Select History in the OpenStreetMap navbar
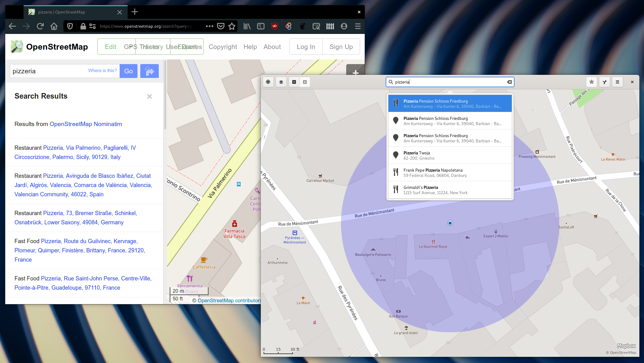Screen dimensions: 644x363 pyautogui.click(x=153, y=47)
